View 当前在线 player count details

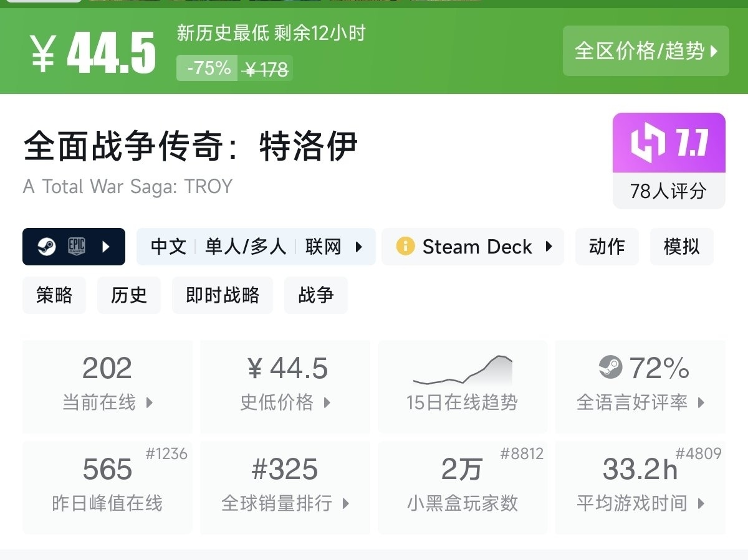(x=107, y=386)
